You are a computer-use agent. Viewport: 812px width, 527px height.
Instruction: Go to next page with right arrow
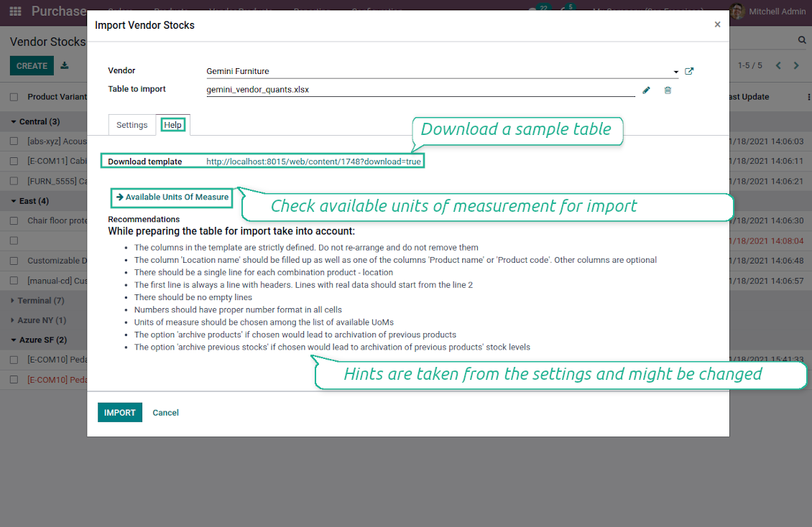point(796,65)
